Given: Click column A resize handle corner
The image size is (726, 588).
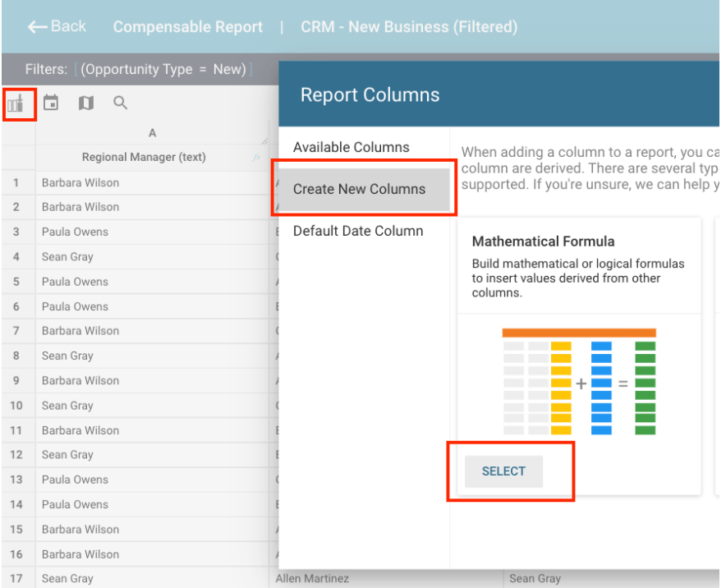Looking at the screenshot, I should [x=264, y=141].
